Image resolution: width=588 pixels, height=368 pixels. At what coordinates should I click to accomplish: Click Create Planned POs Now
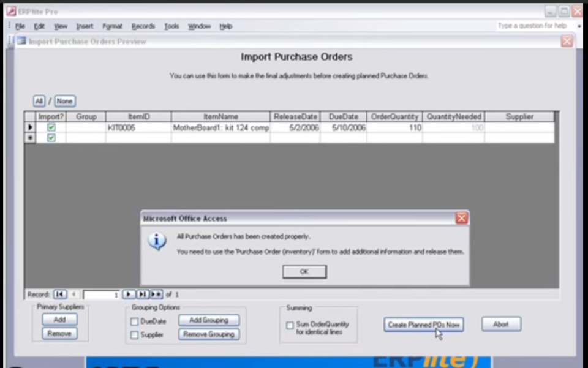pyautogui.click(x=424, y=325)
